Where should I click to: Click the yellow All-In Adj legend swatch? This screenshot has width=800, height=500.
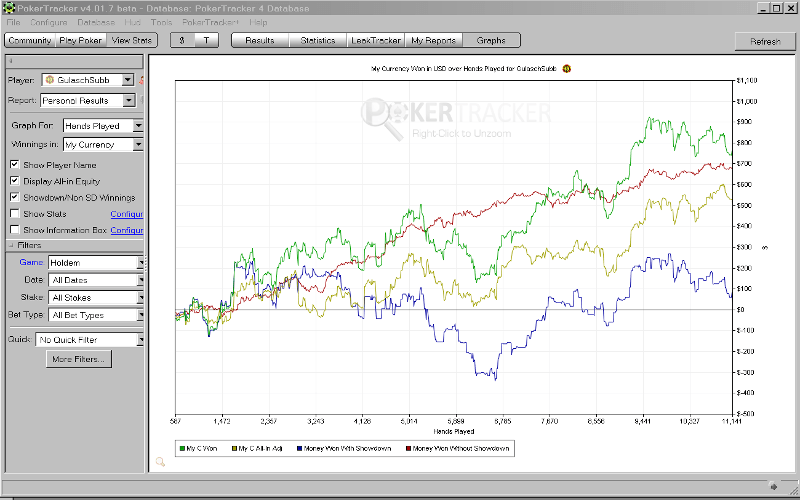tap(235, 449)
